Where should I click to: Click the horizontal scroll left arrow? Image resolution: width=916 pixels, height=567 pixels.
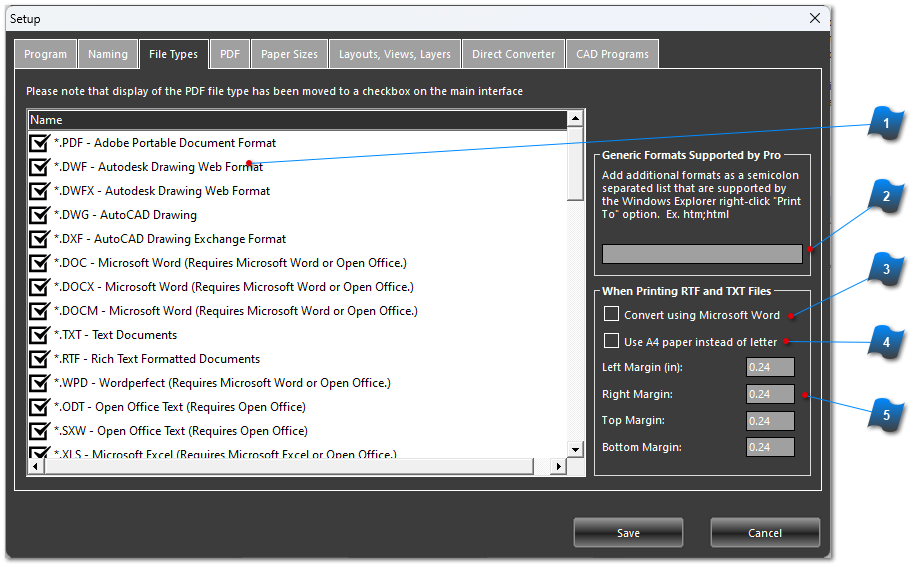pyautogui.click(x=36, y=467)
